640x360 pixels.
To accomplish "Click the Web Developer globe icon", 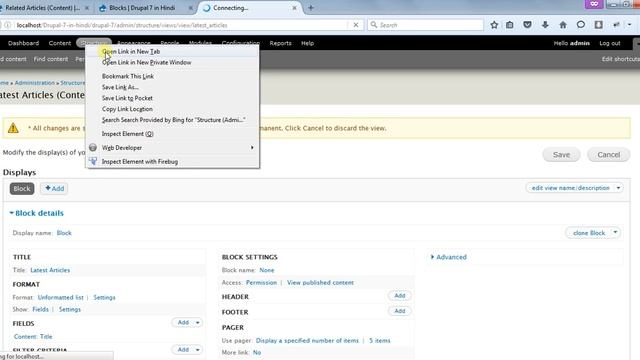I will pyautogui.click(x=93, y=147).
